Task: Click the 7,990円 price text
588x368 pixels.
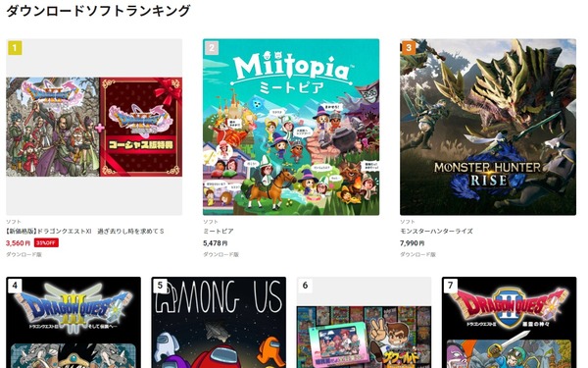Action: pos(413,243)
